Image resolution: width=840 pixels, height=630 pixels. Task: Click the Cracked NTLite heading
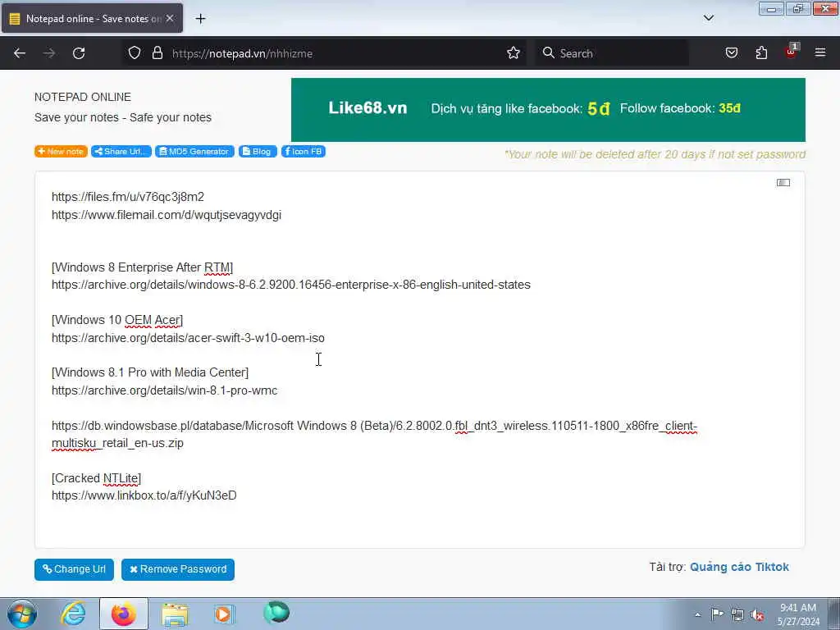tap(97, 478)
